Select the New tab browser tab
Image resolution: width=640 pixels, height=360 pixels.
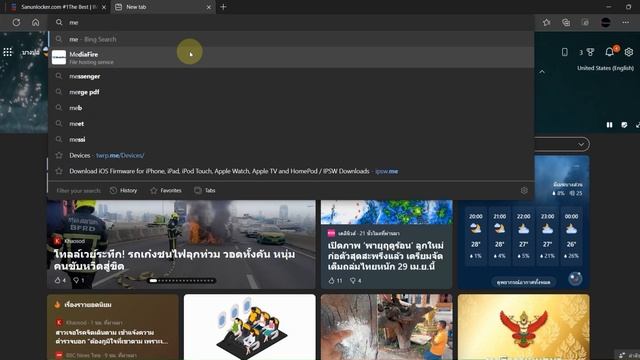[x=162, y=7]
